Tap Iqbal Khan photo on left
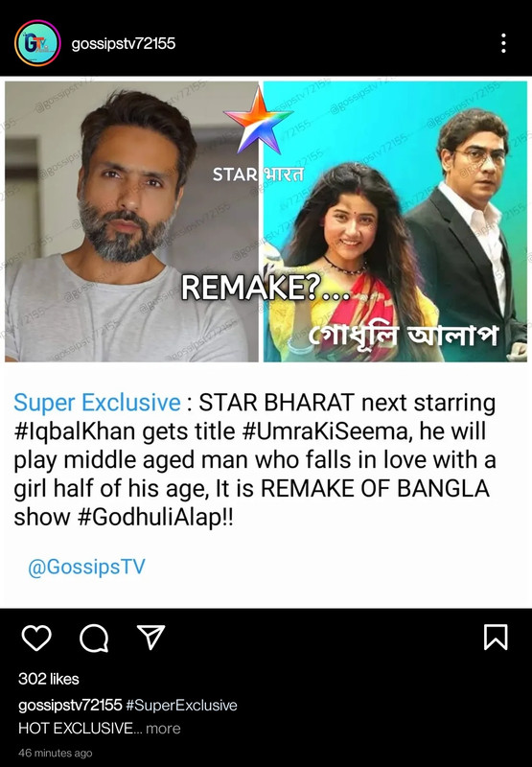Image resolution: width=532 pixels, height=767 pixels. coord(131,221)
